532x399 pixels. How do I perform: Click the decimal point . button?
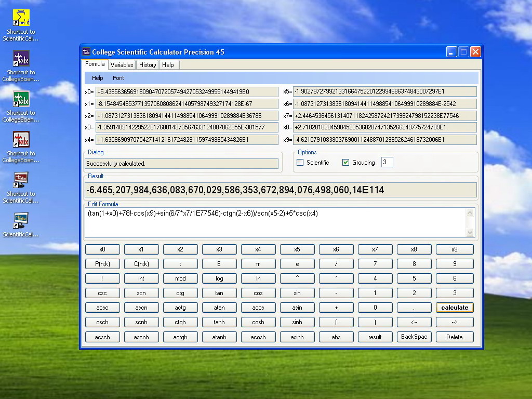click(x=414, y=308)
